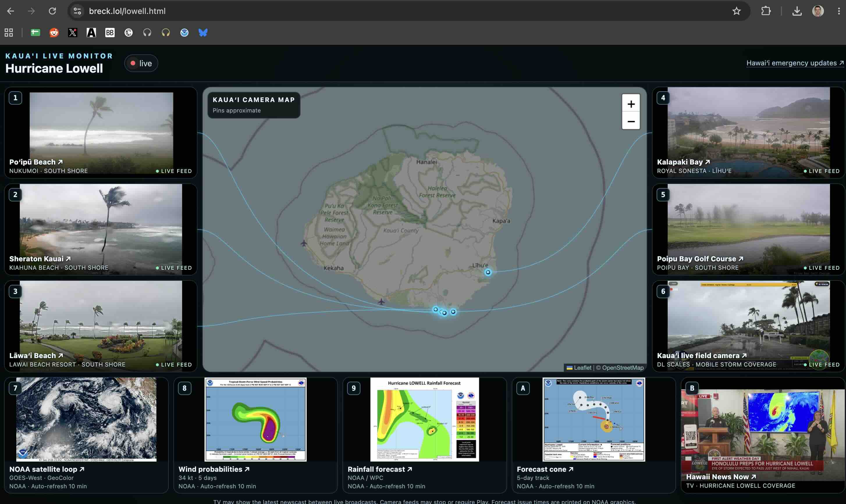This screenshot has height=504, width=846.
Task: Open Kalapaki Bay camera link
Action: 683,162
